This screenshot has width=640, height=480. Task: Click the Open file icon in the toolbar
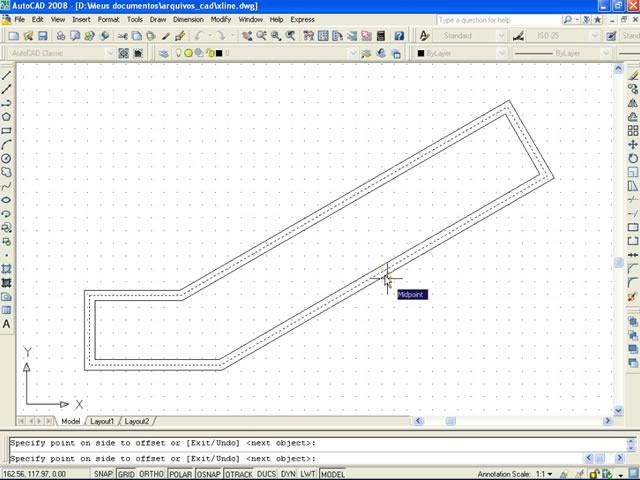28,36
